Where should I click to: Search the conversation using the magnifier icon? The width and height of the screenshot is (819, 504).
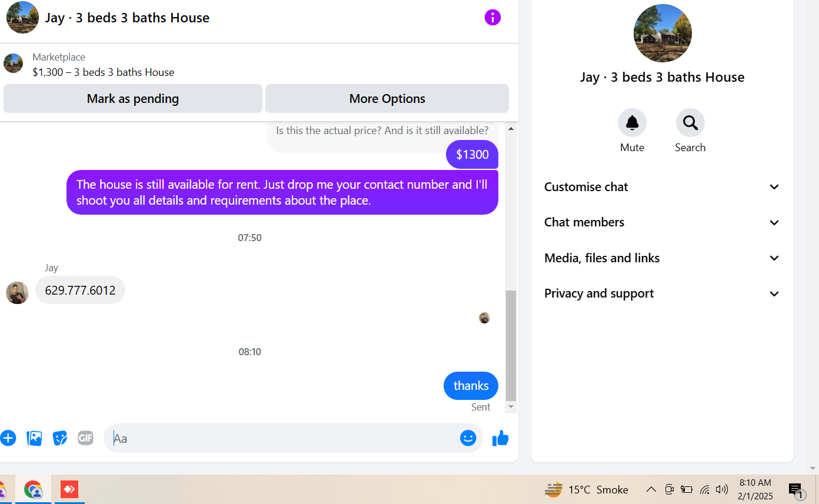point(690,123)
